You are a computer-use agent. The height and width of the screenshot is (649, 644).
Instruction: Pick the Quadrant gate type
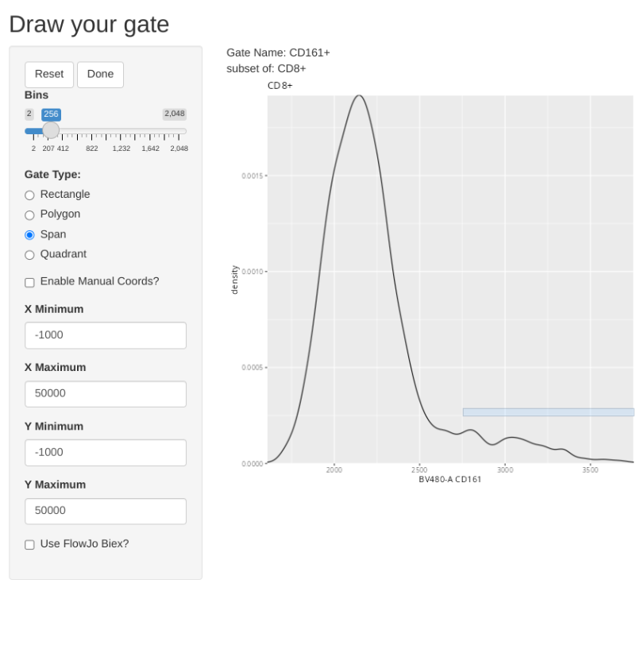point(30,255)
